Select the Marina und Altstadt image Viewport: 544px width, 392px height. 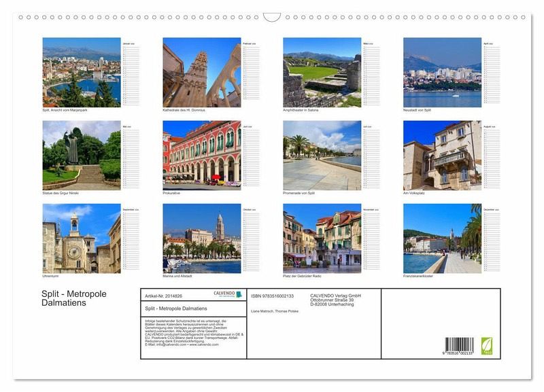pos(201,238)
